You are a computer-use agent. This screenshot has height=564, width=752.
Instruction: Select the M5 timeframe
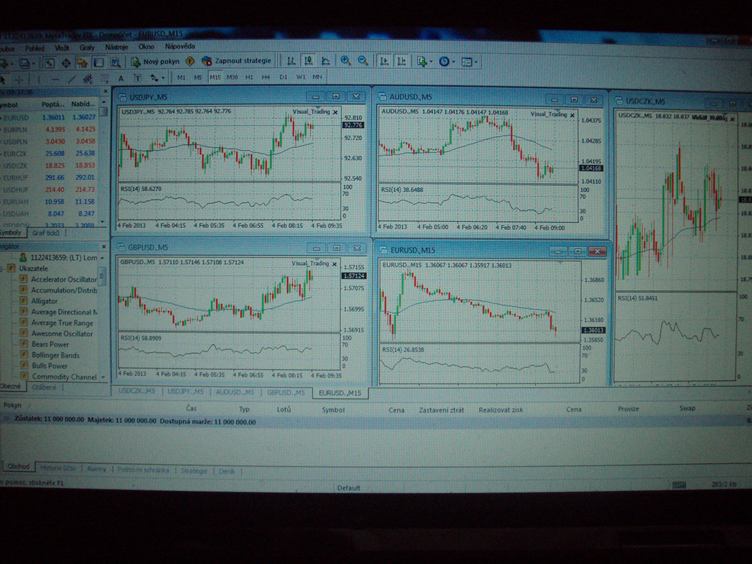198,77
